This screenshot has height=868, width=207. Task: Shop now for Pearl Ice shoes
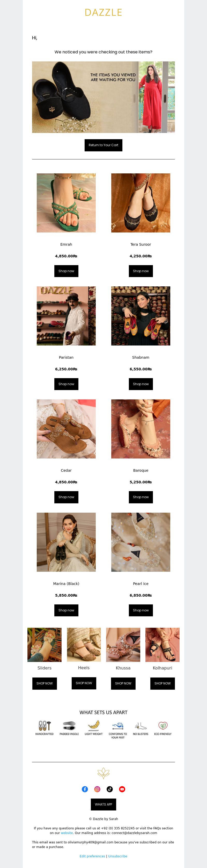click(141, 610)
